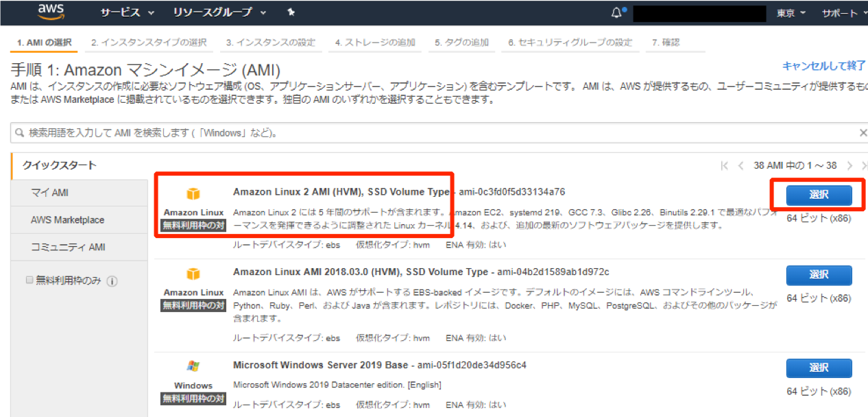
Task: Open the pin shortcuts icon in navbar
Action: 291,12
